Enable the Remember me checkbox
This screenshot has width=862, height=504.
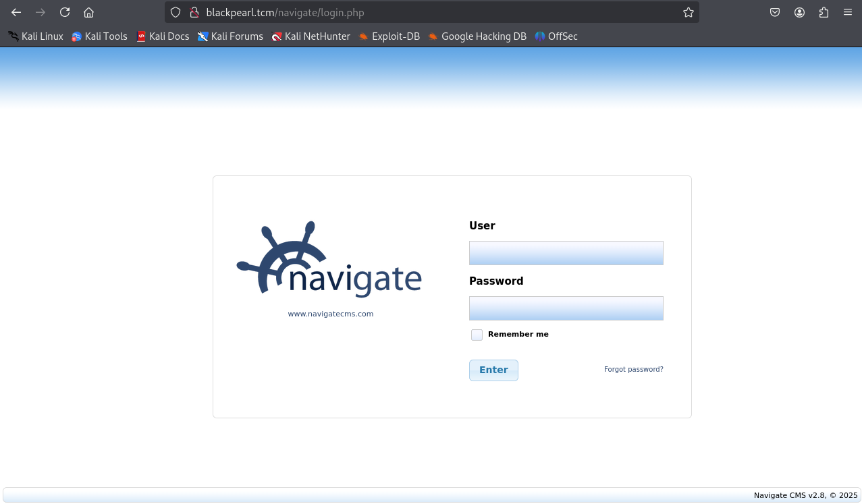tap(477, 335)
